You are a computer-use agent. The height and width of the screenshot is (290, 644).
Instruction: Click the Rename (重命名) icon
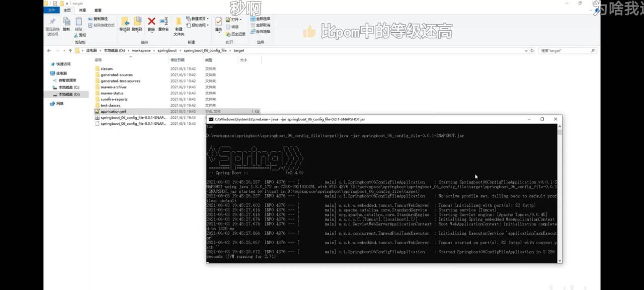point(164,21)
